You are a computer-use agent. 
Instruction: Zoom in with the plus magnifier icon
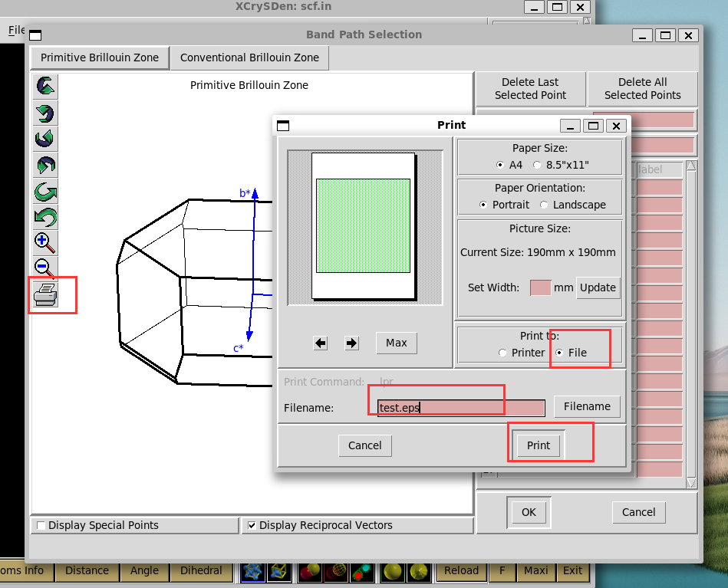[x=45, y=243]
